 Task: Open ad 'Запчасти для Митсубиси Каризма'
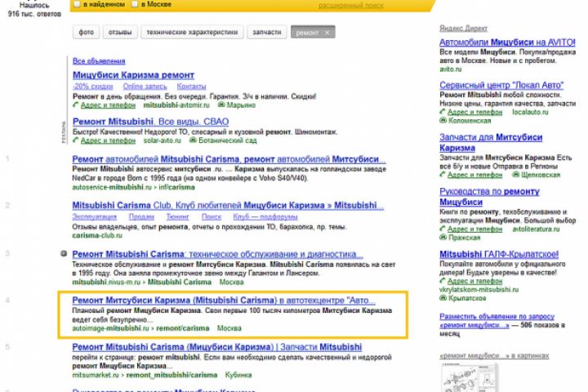[491, 143]
